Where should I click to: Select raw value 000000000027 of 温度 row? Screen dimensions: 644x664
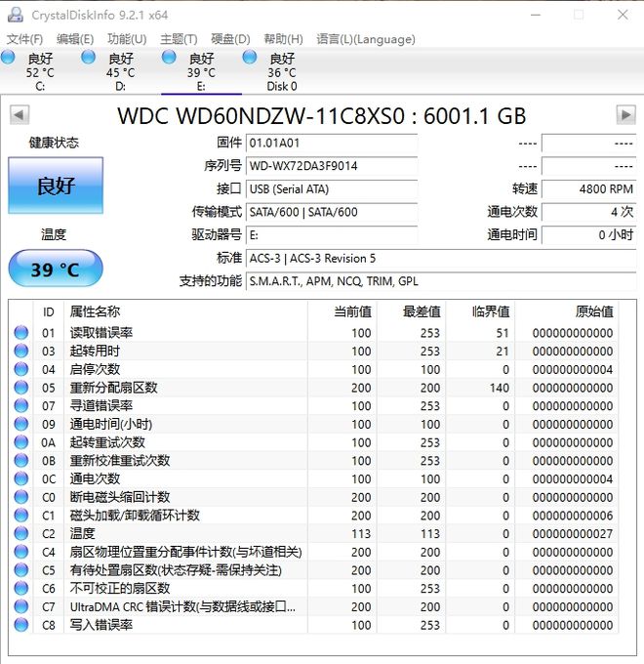point(573,533)
